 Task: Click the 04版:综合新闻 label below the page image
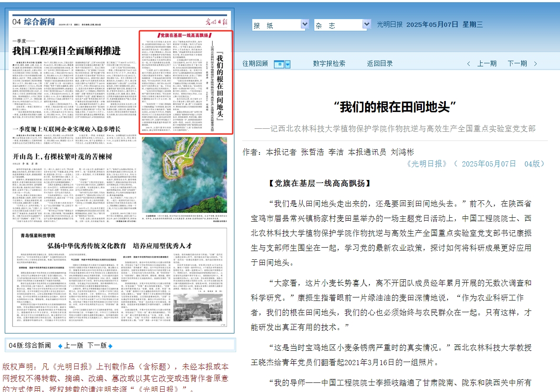click(30, 346)
